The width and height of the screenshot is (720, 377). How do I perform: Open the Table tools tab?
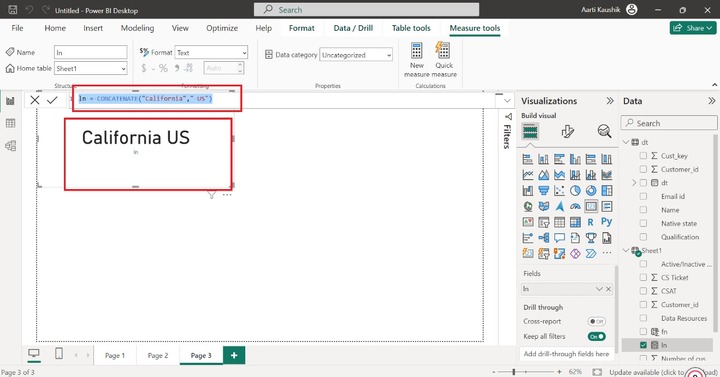[411, 28]
